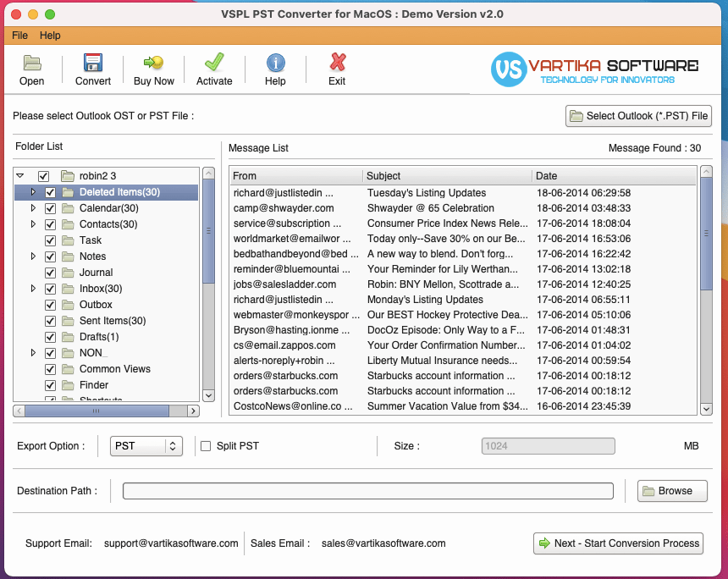
Task: Click the folder list vertical scrollbar thumb
Action: click(209, 231)
